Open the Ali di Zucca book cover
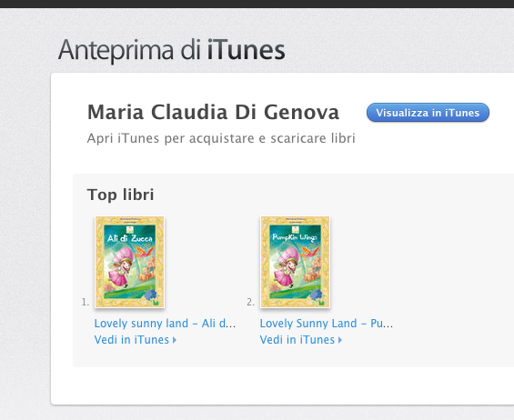 [130, 262]
